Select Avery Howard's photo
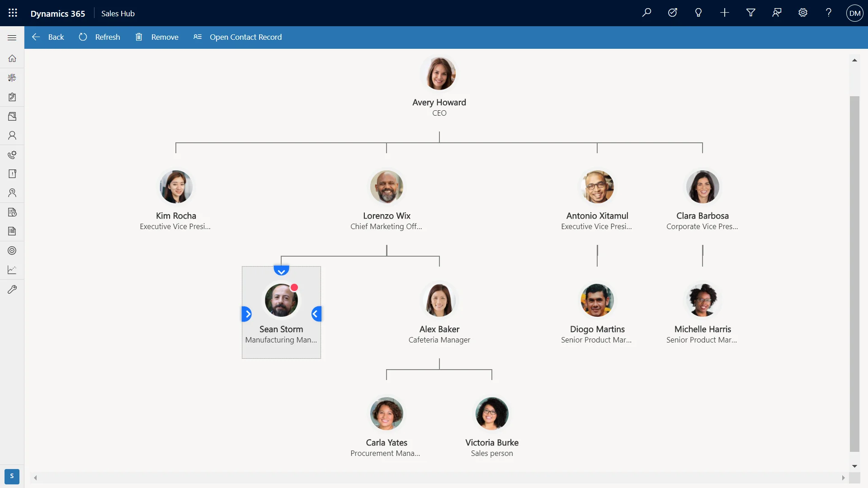The image size is (868, 488). [439, 73]
